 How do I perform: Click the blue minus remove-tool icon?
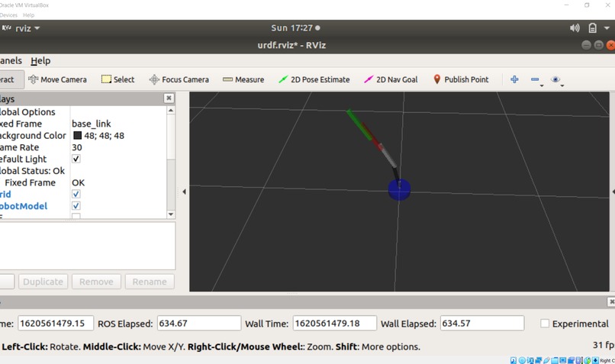pyautogui.click(x=536, y=79)
